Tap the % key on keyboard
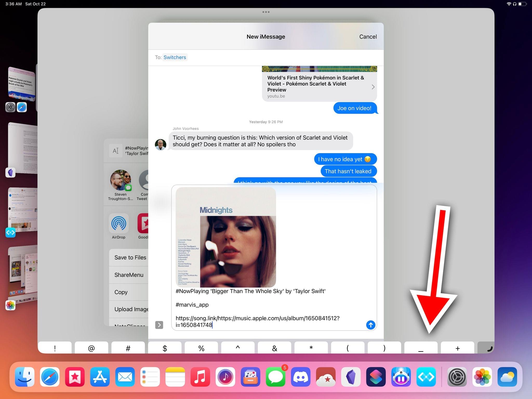The height and width of the screenshot is (399, 532). [201, 348]
